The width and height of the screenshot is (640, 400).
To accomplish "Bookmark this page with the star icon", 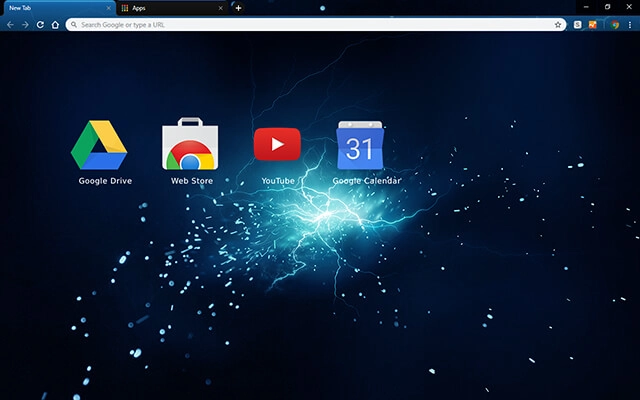I will pyautogui.click(x=558, y=25).
